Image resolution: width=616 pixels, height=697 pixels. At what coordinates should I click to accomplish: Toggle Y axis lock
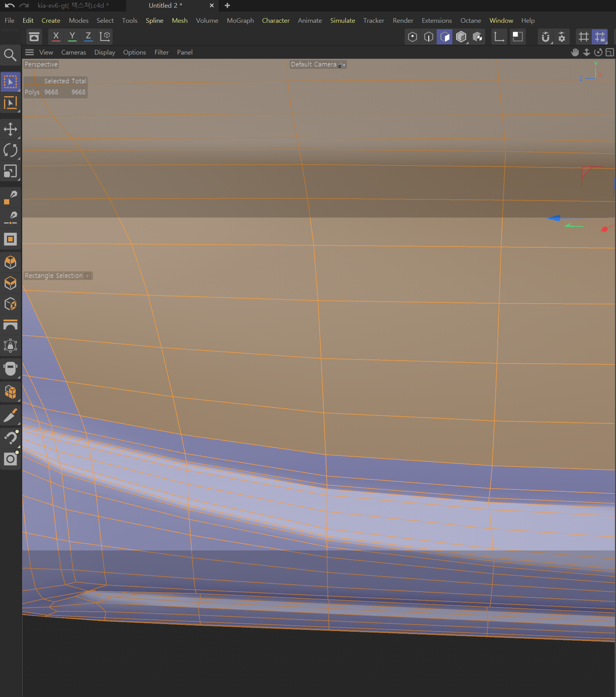(x=72, y=36)
